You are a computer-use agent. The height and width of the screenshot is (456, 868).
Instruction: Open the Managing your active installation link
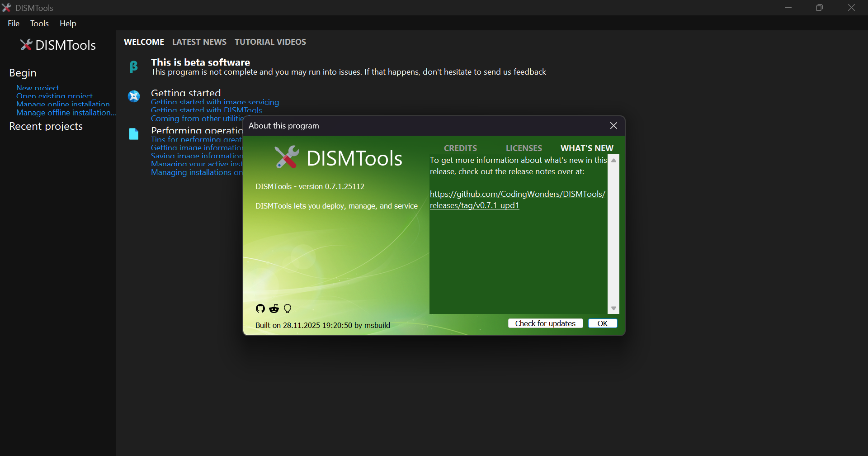click(197, 164)
